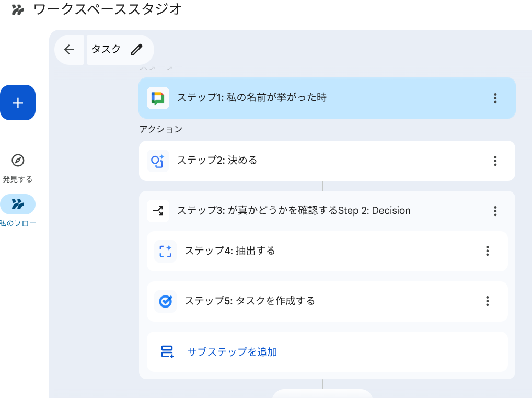
Task: Open more options menu for ステップ1
Action: (495, 98)
